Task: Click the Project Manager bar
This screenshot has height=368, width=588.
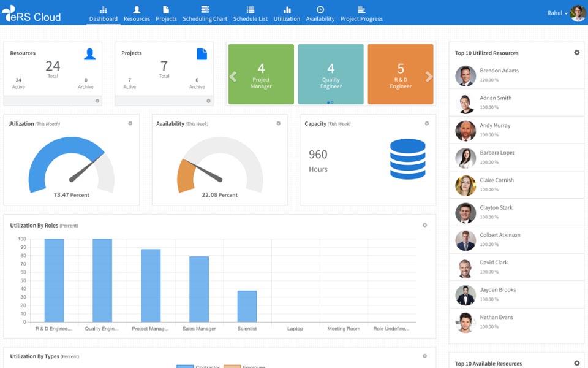Action: coord(151,285)
